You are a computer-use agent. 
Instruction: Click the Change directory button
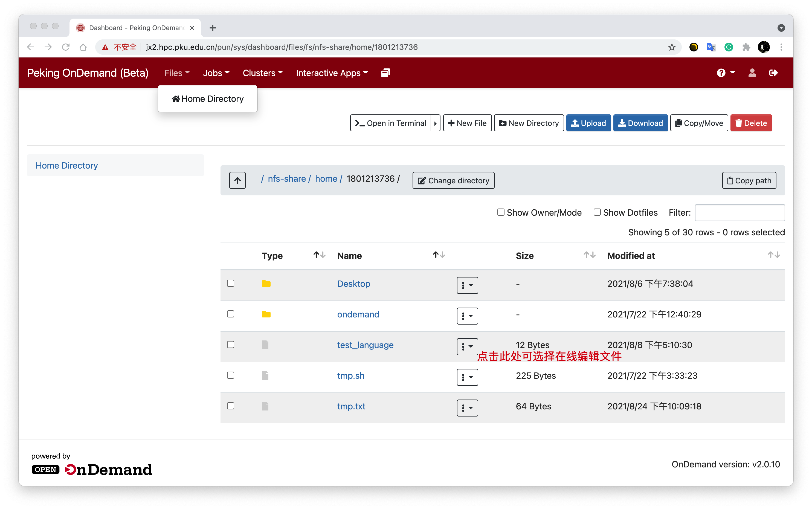(x=453, y=180)
